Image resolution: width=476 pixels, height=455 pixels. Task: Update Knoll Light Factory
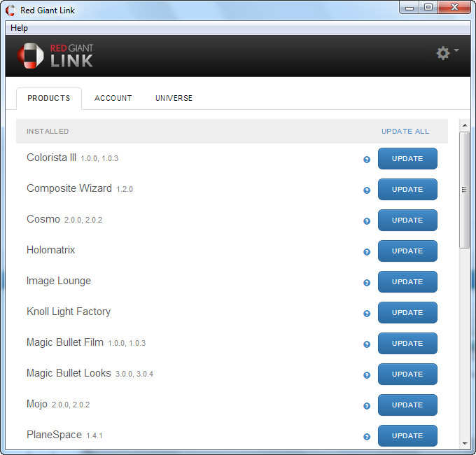click(x=407, y=313)
